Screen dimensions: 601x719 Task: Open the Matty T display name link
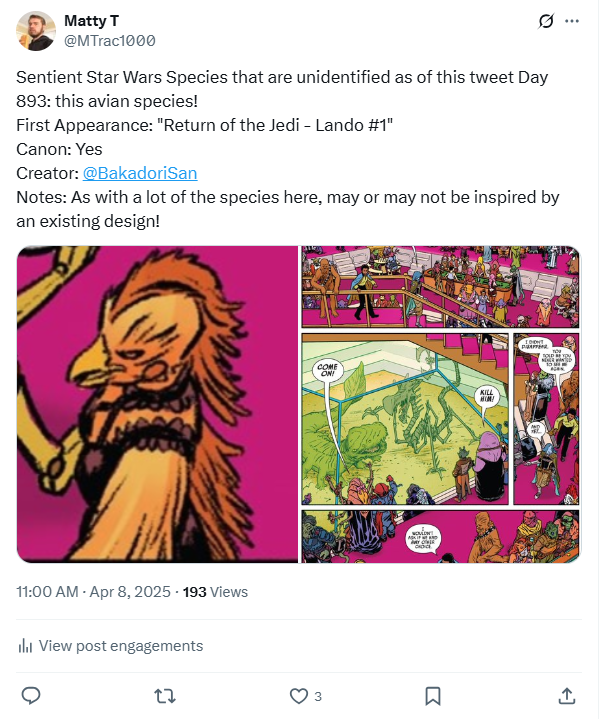89,21
